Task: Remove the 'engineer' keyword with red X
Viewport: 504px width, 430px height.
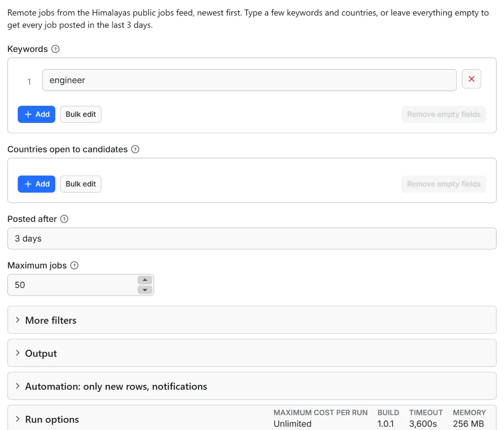Action: [x=471, y=79]
